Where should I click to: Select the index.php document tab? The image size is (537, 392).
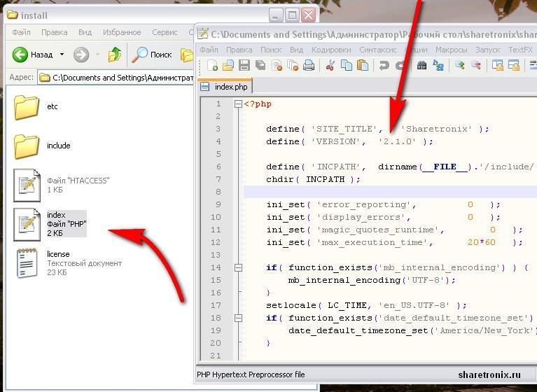225,87
